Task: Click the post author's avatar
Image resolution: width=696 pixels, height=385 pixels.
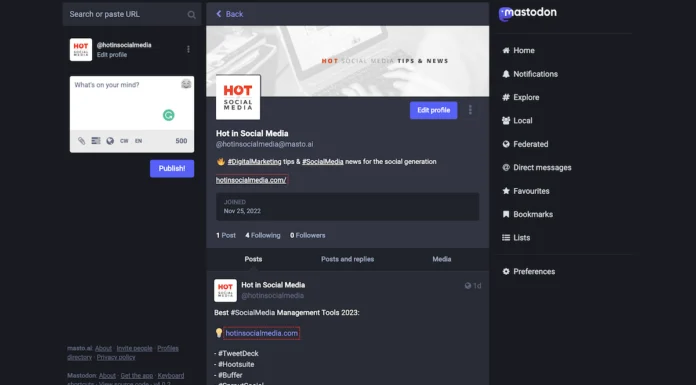Action: 225,290
